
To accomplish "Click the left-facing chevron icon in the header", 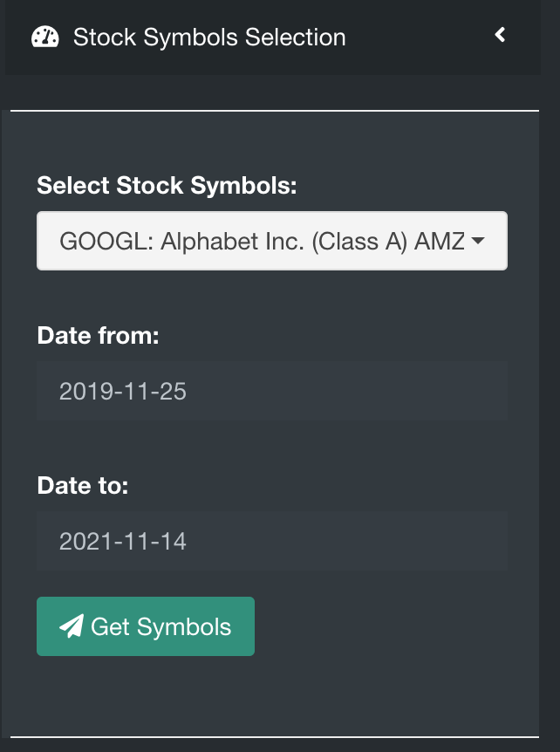I will (x=500, y=36).
